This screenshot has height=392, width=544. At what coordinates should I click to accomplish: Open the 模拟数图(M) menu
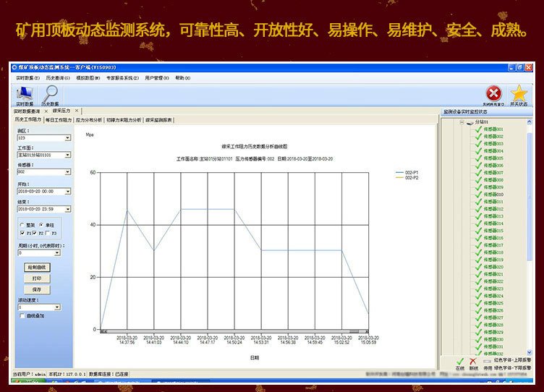(88, 78)
